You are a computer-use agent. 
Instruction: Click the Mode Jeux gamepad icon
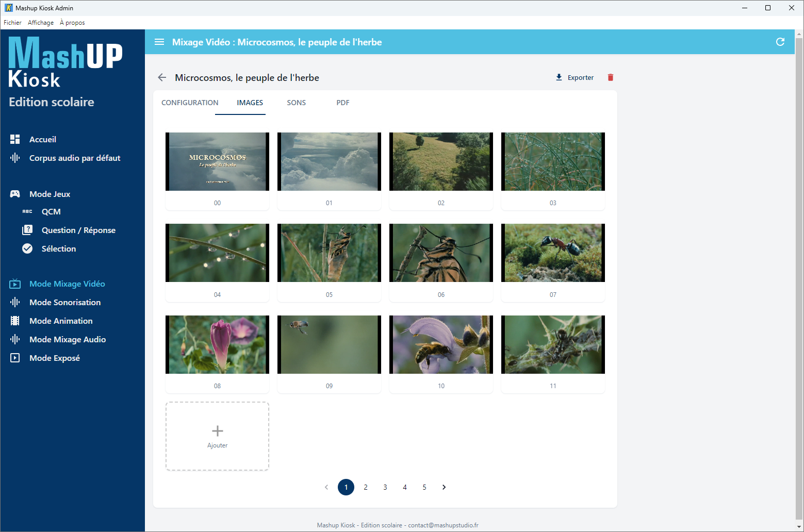click(15, 194)
